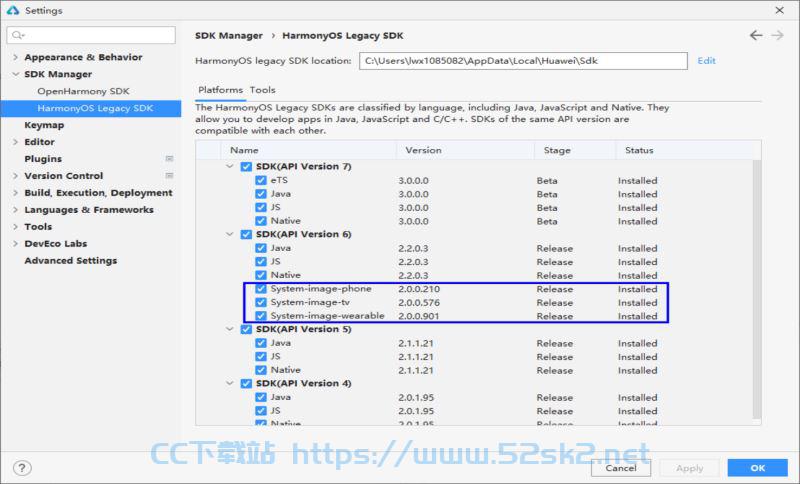Click the project-level icon beside Version Control
The height and width of the screenshot is (484, 800).
(x=169, y=175)
